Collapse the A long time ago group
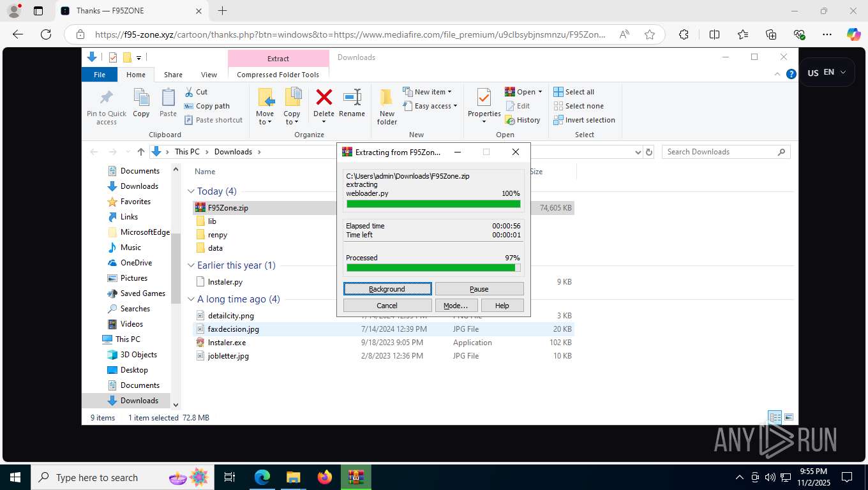 pos(191,299)
